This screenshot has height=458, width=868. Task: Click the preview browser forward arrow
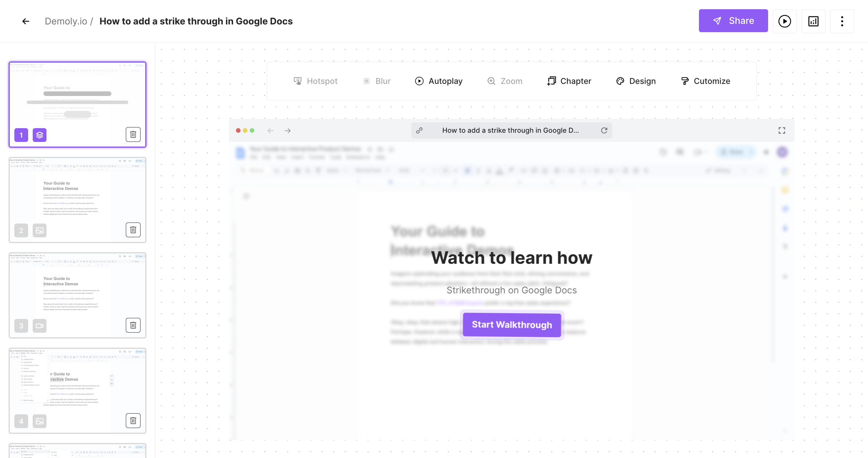tap(287, 130)
